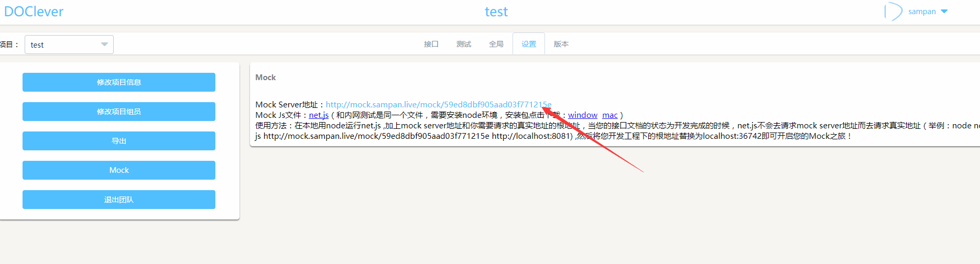Download the net.js file link
This screenshot has height=264, width=980.
[319, 115]
